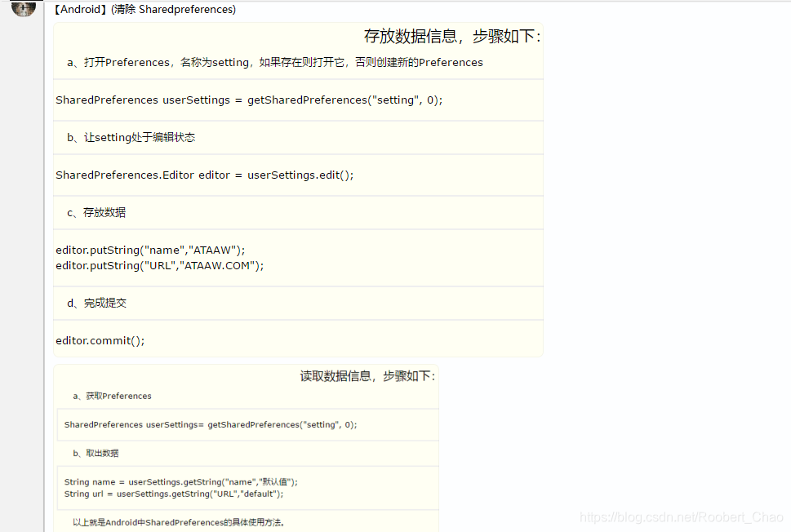Image resolution: width=791 pixels, height=532 pixels.
Task: Click step 'b、取出数据'
Action: [96, 453]
